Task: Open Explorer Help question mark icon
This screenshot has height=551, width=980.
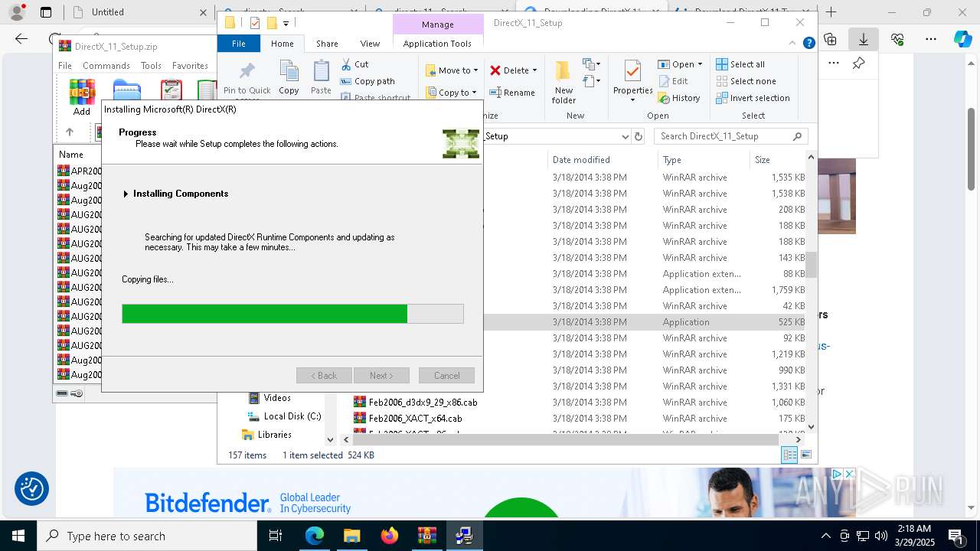Action: 808,44
